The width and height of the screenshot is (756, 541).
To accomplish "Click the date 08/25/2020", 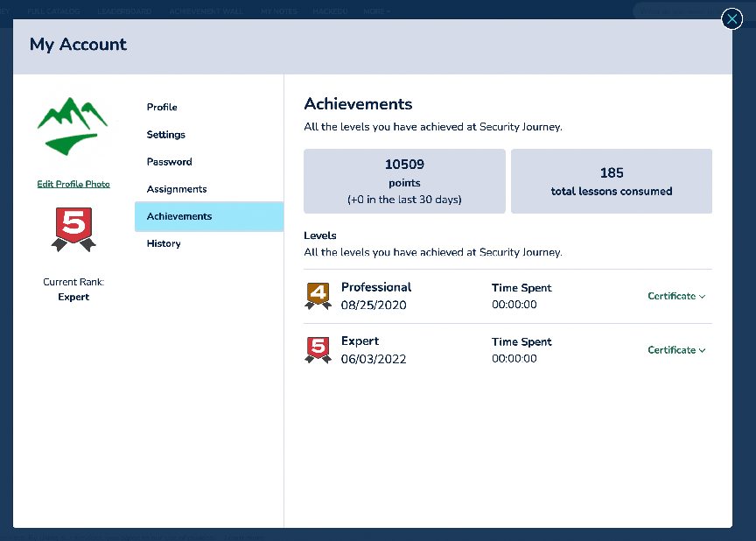I will point(374,306).
